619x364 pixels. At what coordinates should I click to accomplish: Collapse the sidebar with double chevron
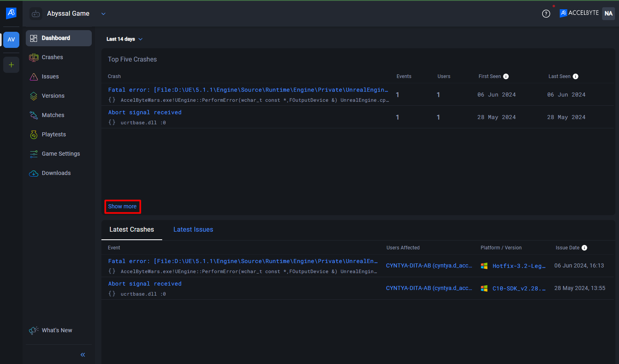(x=83, y=355)
